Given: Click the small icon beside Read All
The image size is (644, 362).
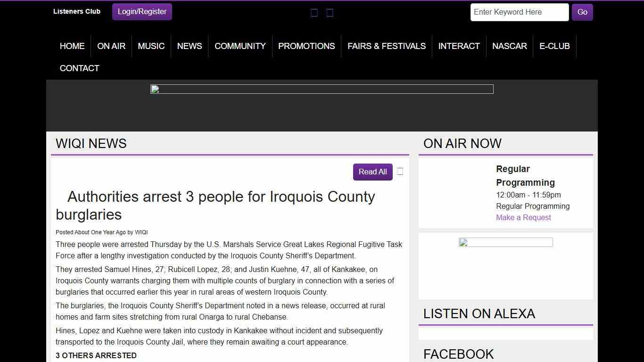Looking at the screenshot, I should (x=400, y=172).
